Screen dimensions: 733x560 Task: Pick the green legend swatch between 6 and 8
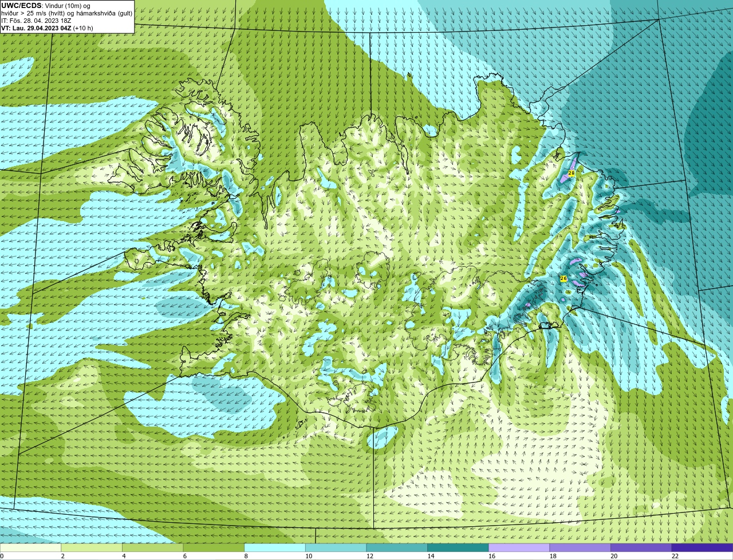(x=214, y=547)
